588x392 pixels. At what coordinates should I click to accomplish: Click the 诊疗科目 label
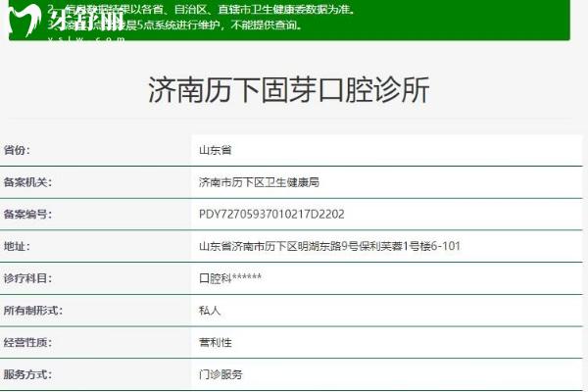[x=27, y=278]
